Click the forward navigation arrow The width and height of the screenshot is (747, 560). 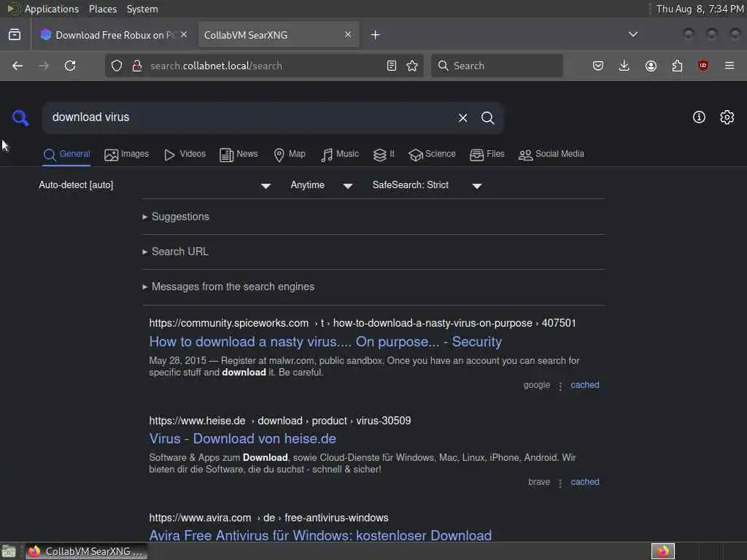pos(43,66)
